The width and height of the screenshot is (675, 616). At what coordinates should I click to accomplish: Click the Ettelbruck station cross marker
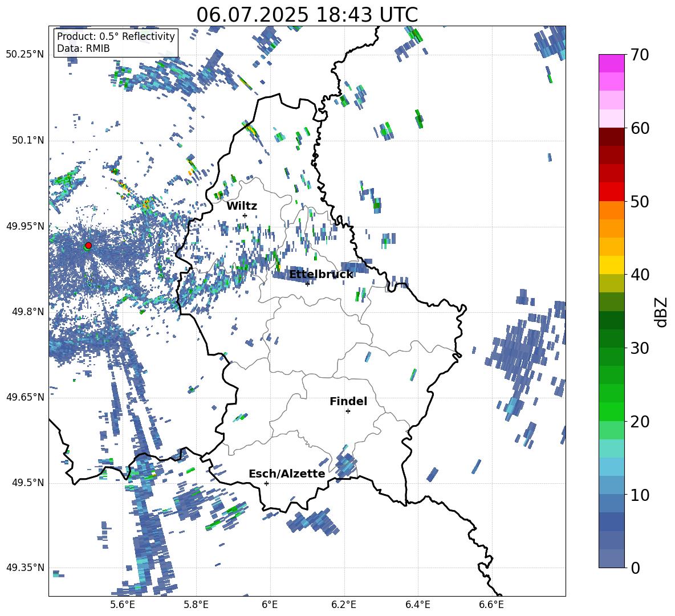coord(307,284)
